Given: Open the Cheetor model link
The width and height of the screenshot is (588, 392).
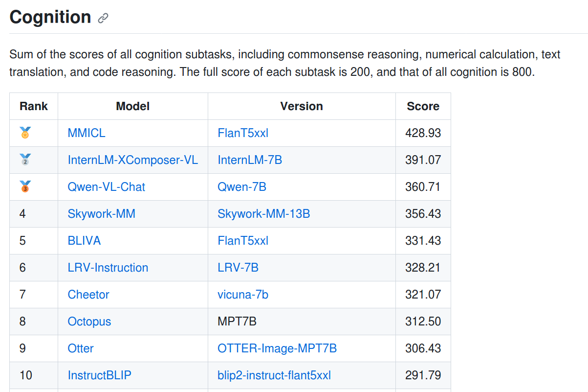Looking at the screenshot, I should (x=88, y=295).
